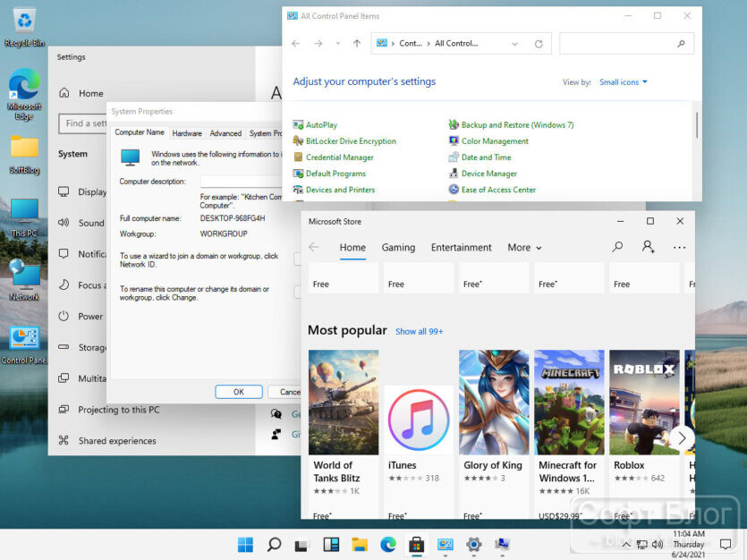
Task: Click Show all 99+ link
Action: 419,331
